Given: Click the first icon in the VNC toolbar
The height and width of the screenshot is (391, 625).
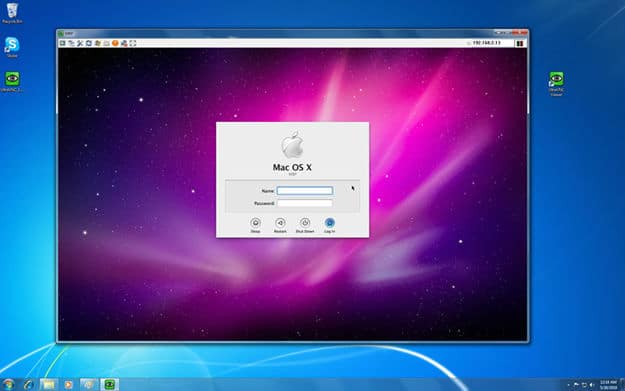Looking at the screenshot, I should [63, 43].
